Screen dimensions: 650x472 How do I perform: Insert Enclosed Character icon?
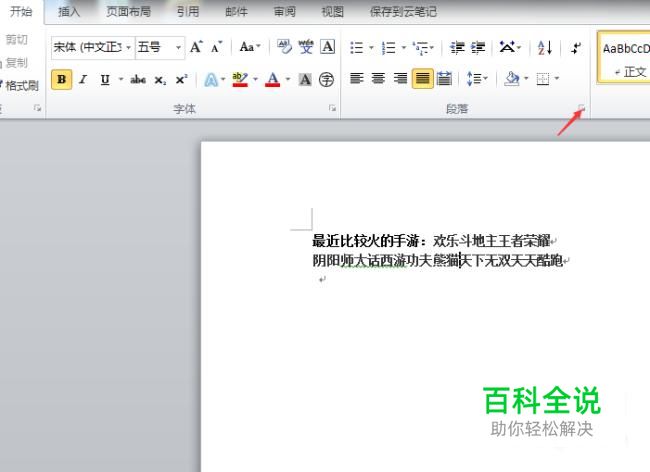(x=326, y=79)
